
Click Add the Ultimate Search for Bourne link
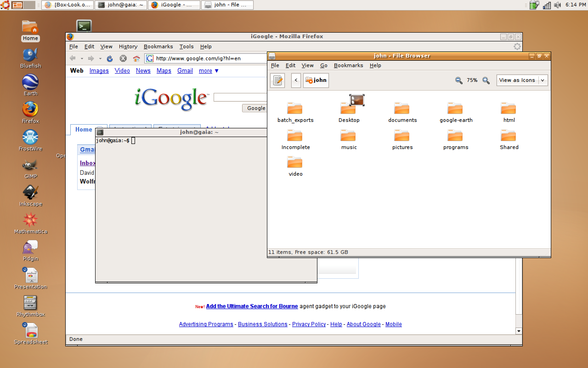click(252, 306)
